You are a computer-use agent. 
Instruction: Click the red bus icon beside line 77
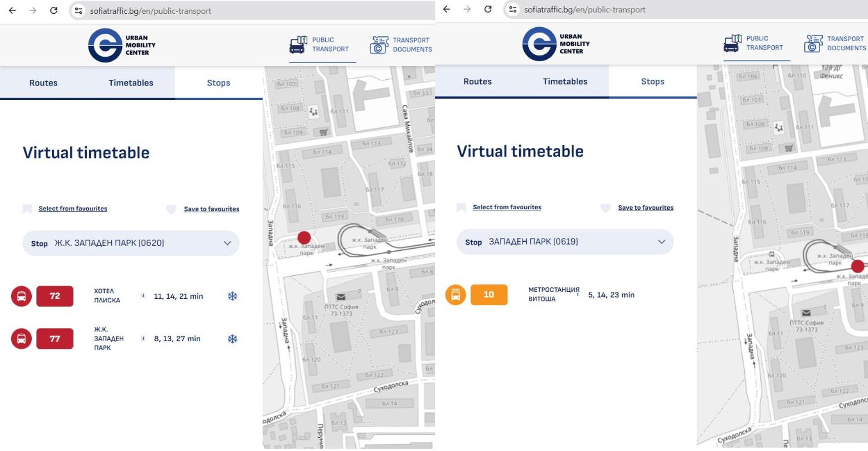(x=21, y=338)
